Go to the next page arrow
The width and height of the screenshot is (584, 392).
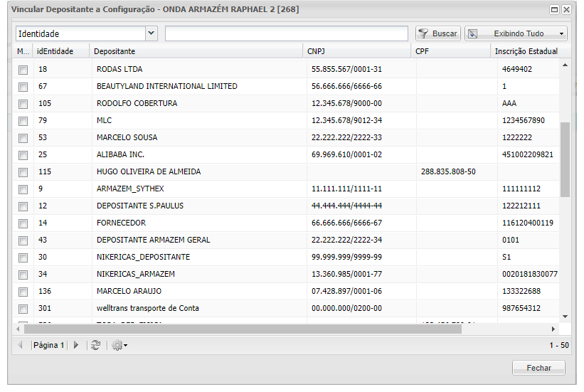pyautogui.click(x=76, y=345)
